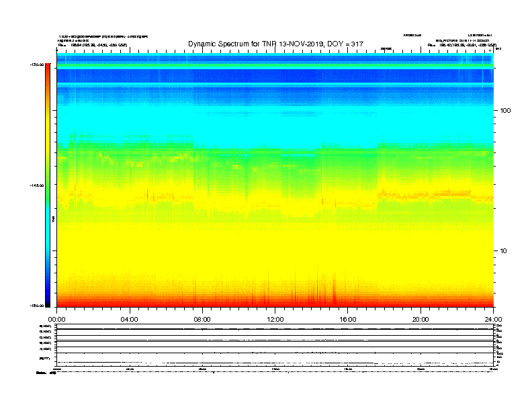
Task: Select the 16:00 time axis label
Action: [348, 320]
